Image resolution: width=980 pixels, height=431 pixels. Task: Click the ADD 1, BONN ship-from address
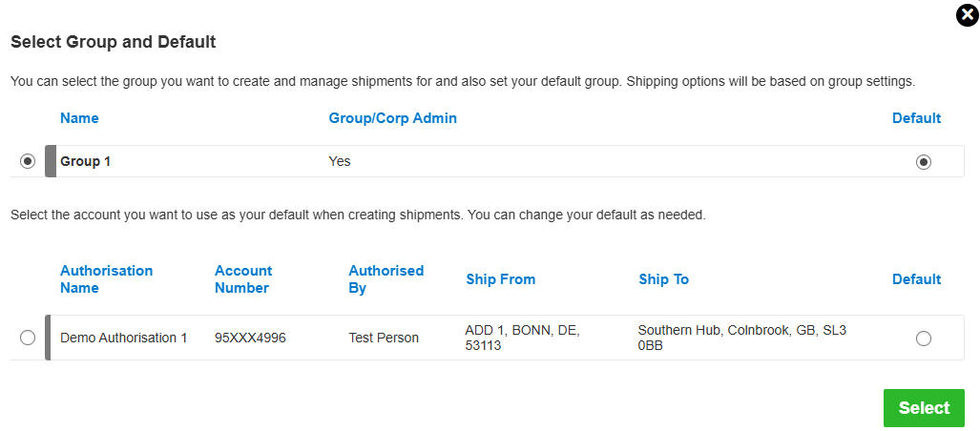coord(522,338)
